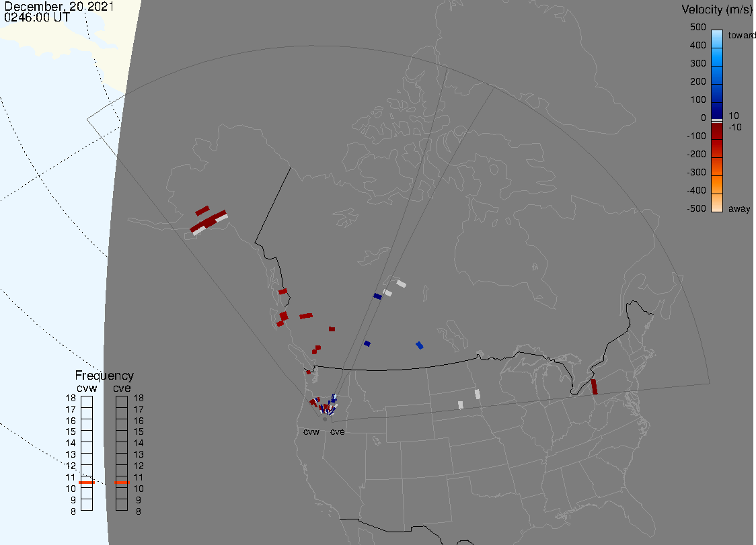Click the '8' label right of cve bar
Image resolution: width=756 pixels, height=545 pixels.
point(139,512)
